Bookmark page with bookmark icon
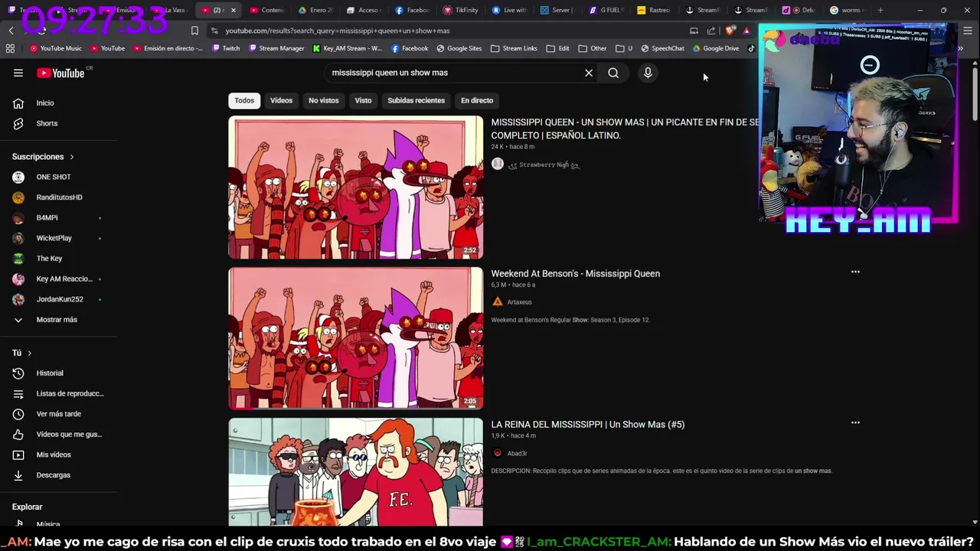The image size is (980, 551). click(194, 31)
